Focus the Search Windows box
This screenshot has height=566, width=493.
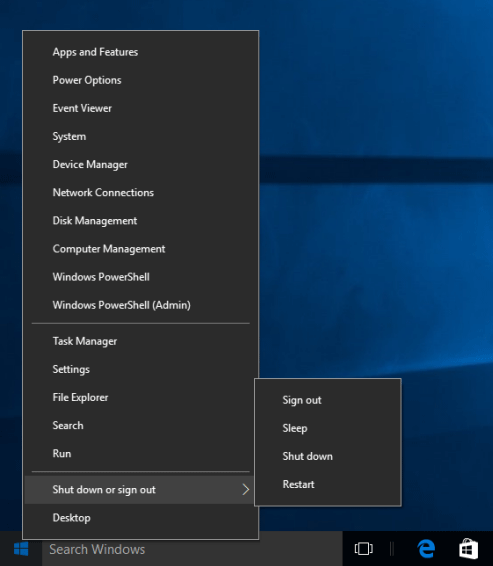tap(192, 549)
